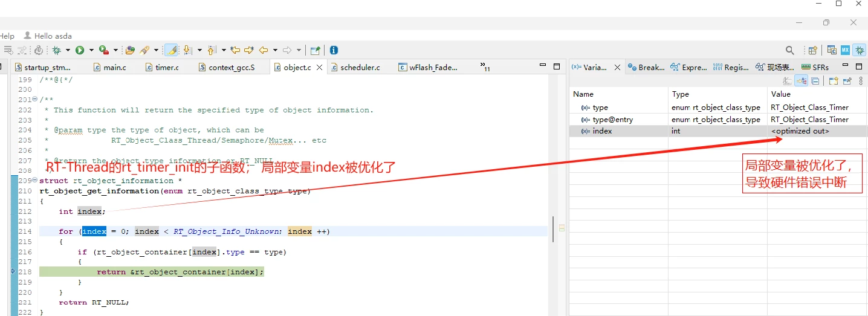Click the Name column header
Screen dimensions: 868x316
click(x=618, y=94)
